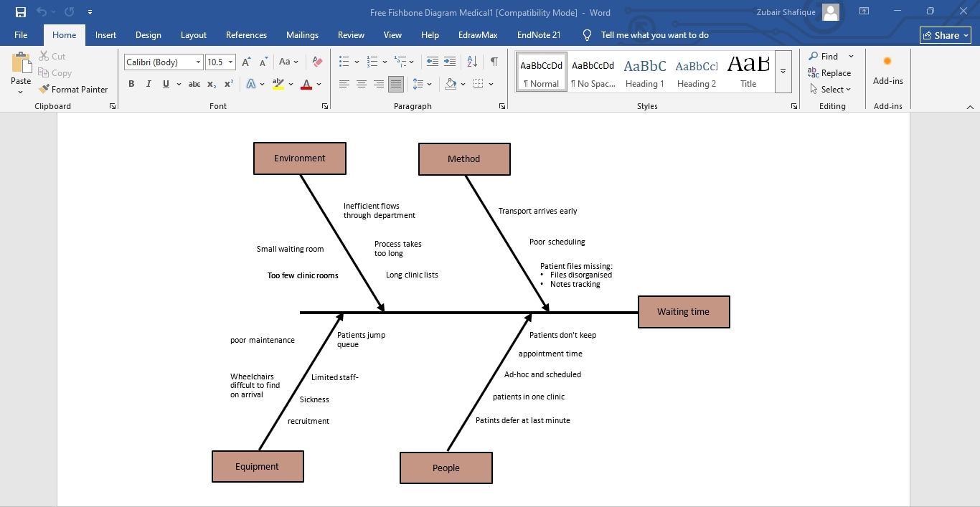
Task: Apply the Heading 1 style
Action: [644, 70]
